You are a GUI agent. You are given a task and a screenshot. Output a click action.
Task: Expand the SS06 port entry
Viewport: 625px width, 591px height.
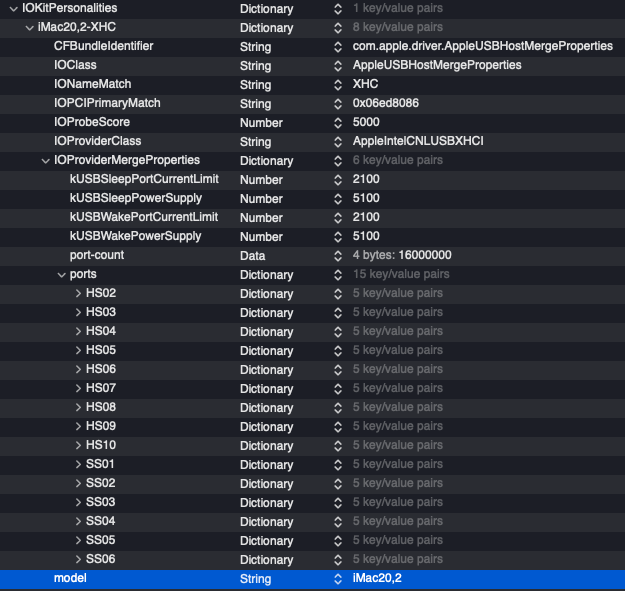[78, 559]
